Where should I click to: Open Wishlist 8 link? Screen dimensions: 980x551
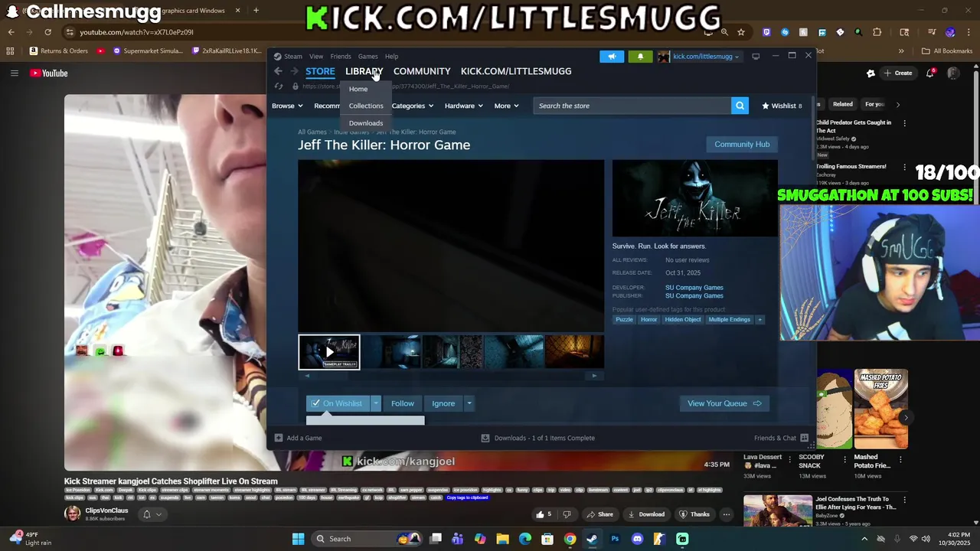[782, 106]
